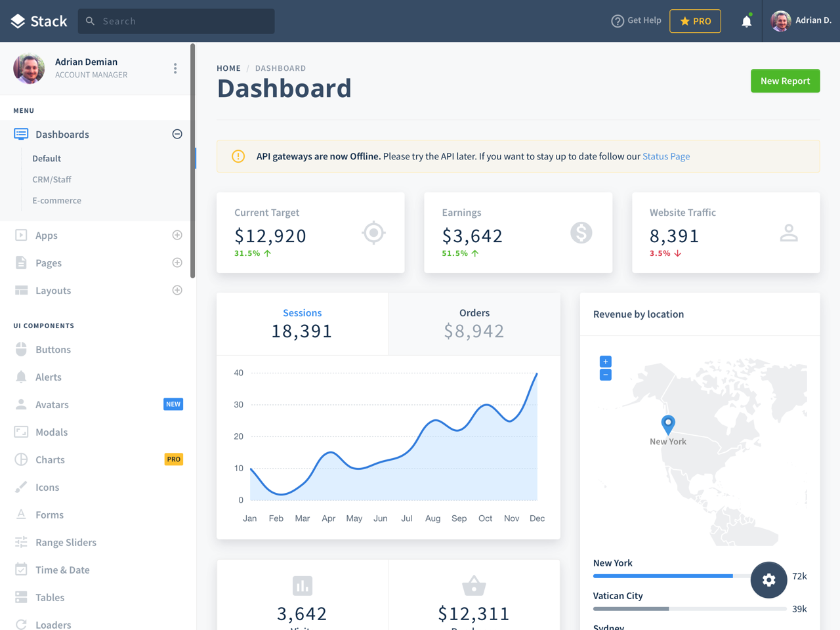Viewport: 840px width, 630px height.
Task: Open the three-dot menu beside Adrian Demian
Action: coord(175,68)
